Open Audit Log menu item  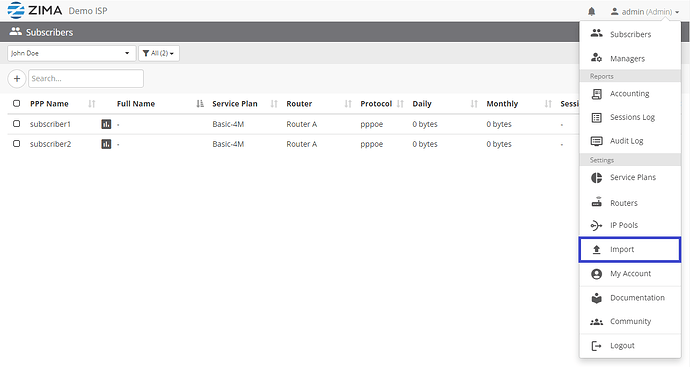(630, 141)
